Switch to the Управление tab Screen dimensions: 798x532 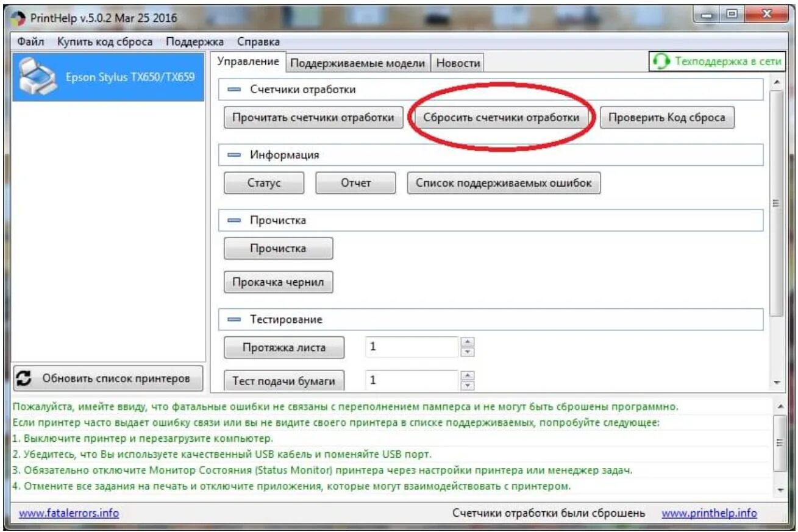pos(248,62)
